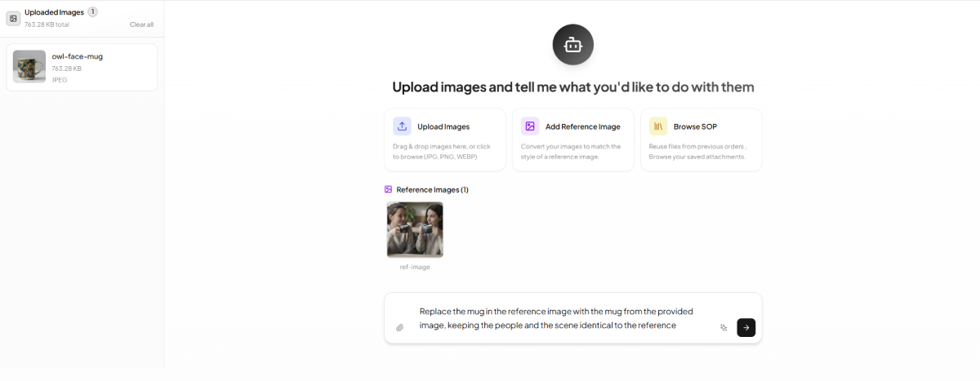Click the JPEG file type label
The image size is (980, 381).
tap(60, 80)
